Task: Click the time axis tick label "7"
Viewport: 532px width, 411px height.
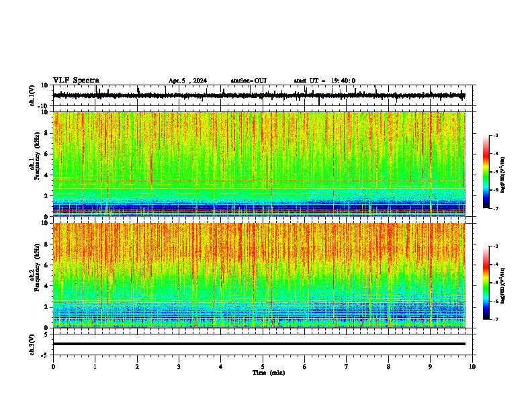Action: [347, 367]
